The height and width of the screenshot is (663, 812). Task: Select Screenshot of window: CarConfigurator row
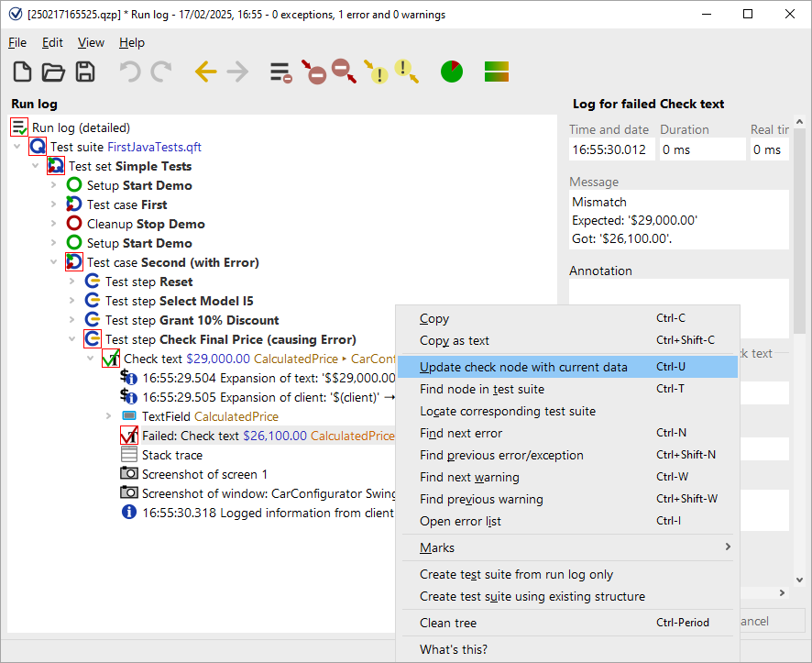[x=258, y=493]
